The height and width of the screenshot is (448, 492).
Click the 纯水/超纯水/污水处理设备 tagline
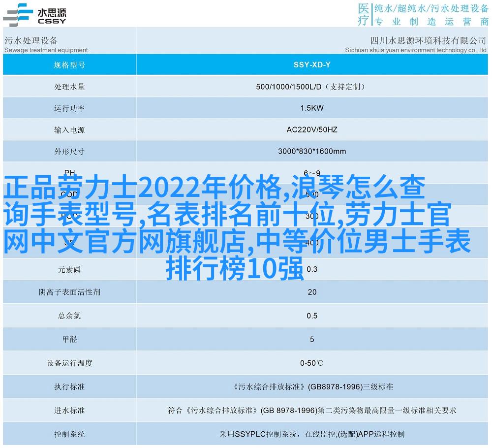(431, 8)
